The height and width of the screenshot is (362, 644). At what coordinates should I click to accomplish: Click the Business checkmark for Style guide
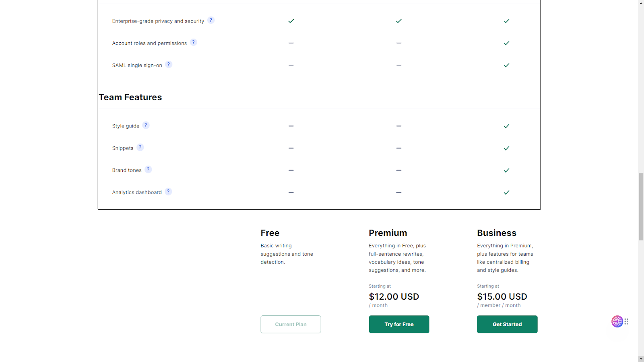click(507, 126)
